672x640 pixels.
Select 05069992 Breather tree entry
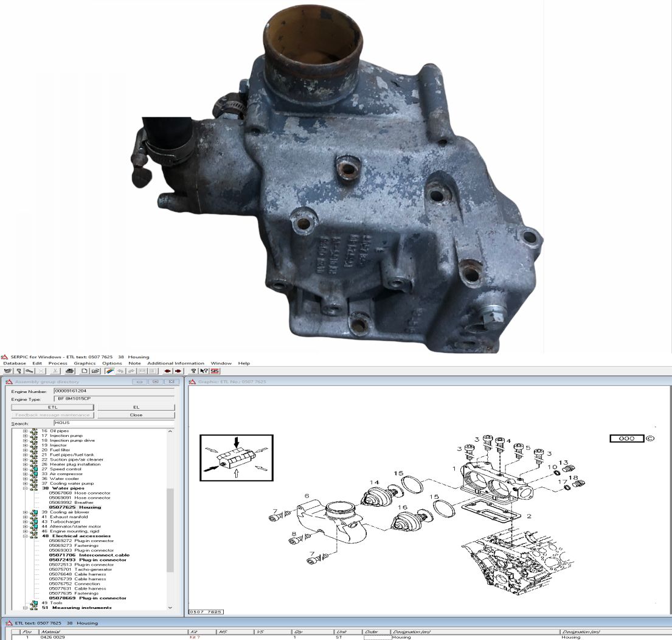pos(71,503)
